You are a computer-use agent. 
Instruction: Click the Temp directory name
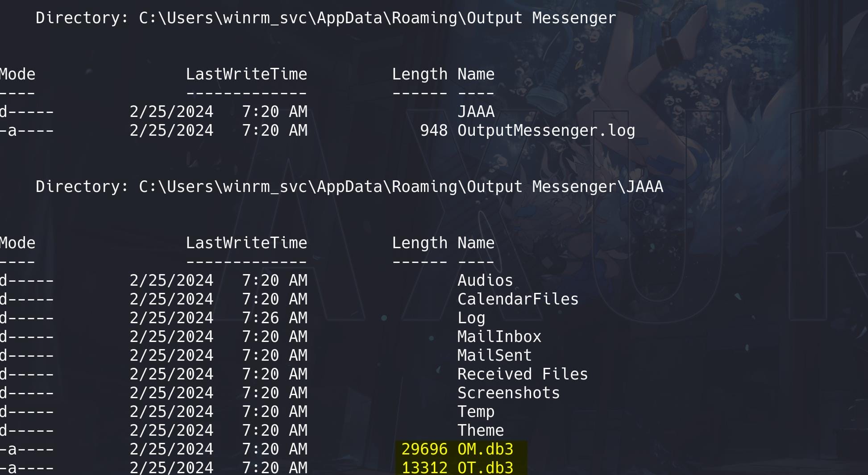[x=476, y=412]
